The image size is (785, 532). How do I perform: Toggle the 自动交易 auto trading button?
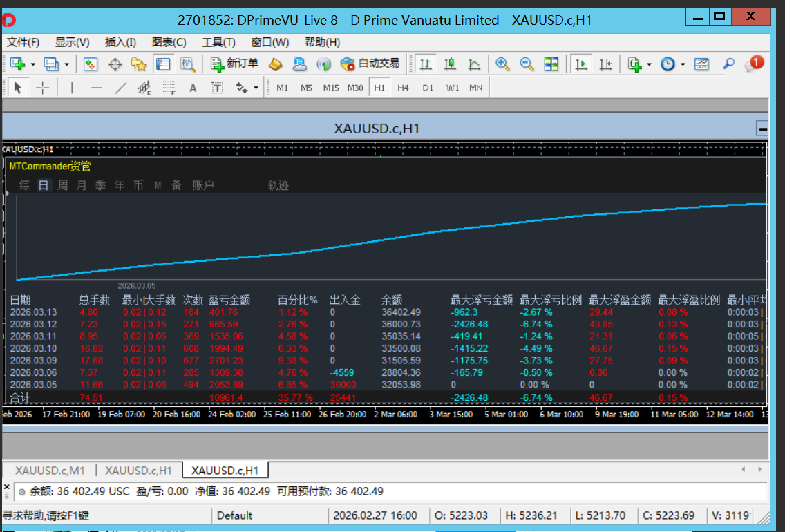click(370, 64)
